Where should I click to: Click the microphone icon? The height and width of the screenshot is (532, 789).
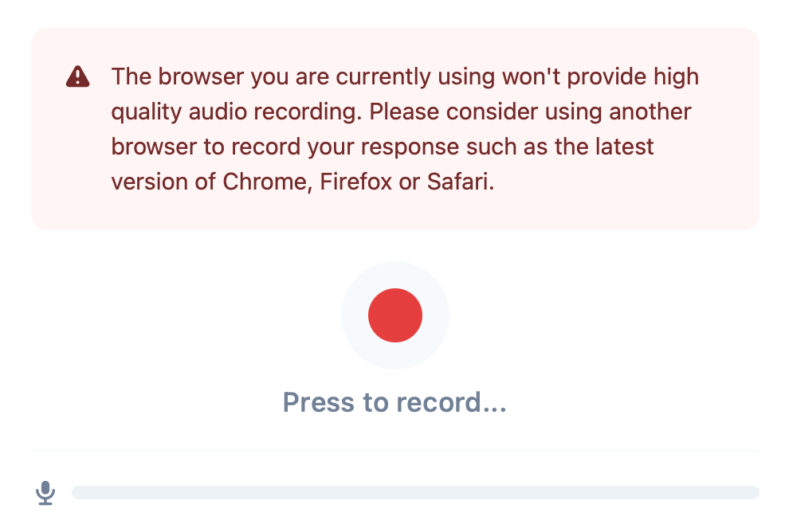46,493
